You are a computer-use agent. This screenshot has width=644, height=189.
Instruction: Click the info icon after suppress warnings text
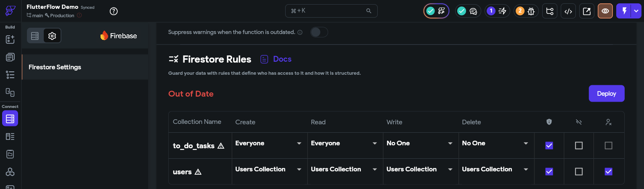300,32
